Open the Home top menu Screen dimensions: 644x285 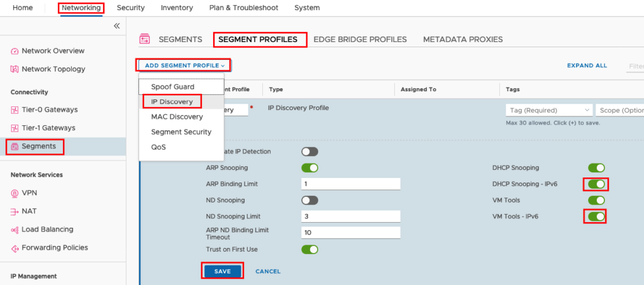pos(23,8)
